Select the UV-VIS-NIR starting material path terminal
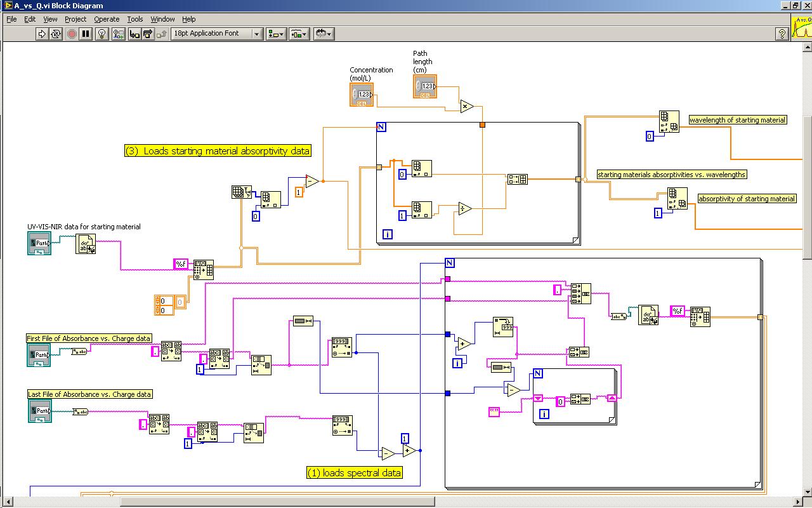The height and width of the screenshot is (508, 812). (x=39, y=243)
